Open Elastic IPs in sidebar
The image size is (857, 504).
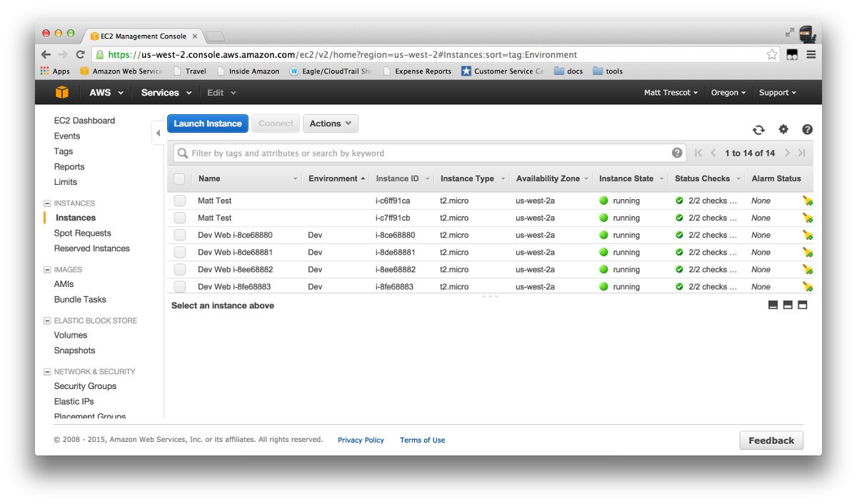(x=74, y=401)
